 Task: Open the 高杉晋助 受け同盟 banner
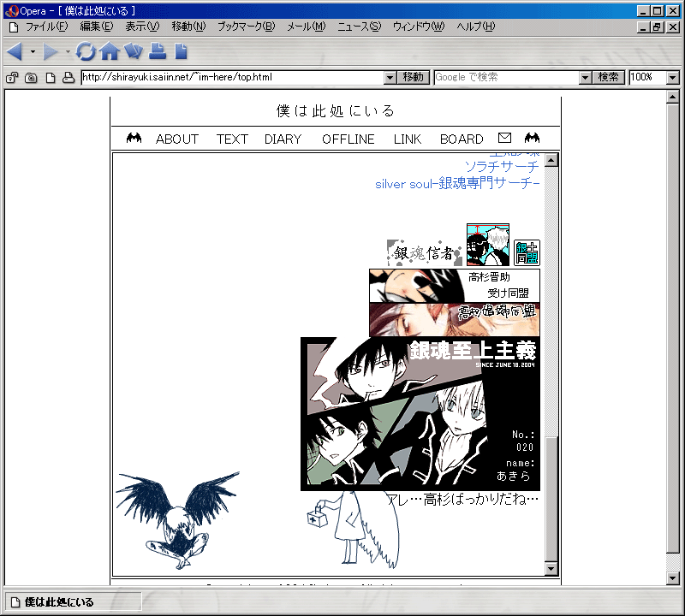455,286
